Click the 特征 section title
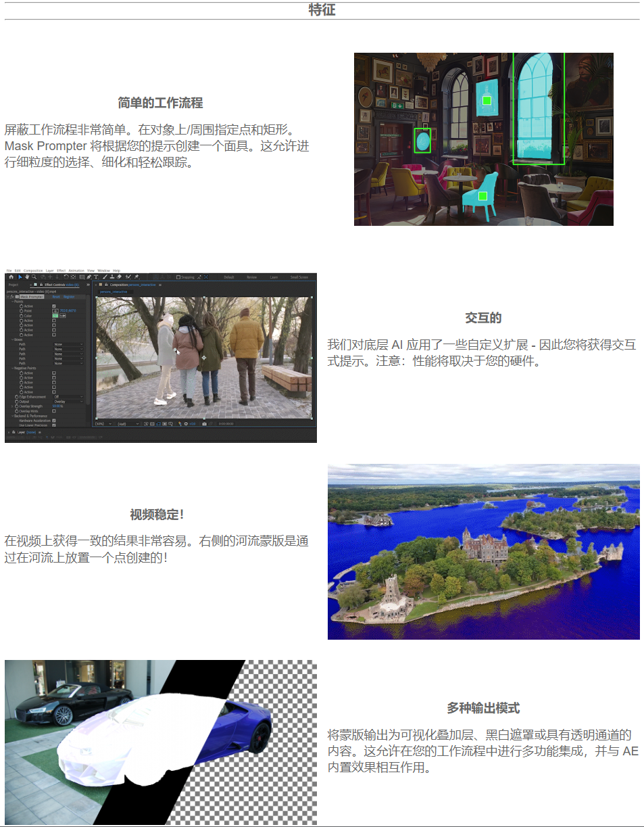Viewport: 644px width, 827px height. pyautogui.click(x=322, y=9)
